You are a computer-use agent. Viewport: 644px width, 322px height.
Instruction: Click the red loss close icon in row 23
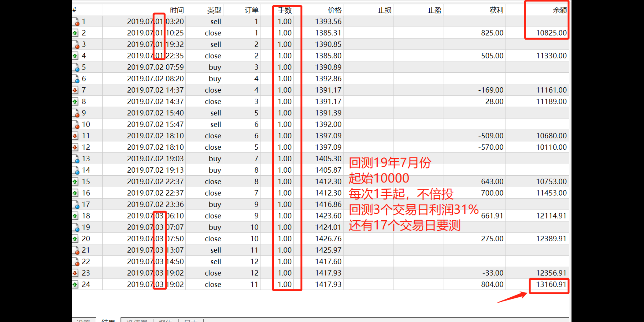(75, 273)
